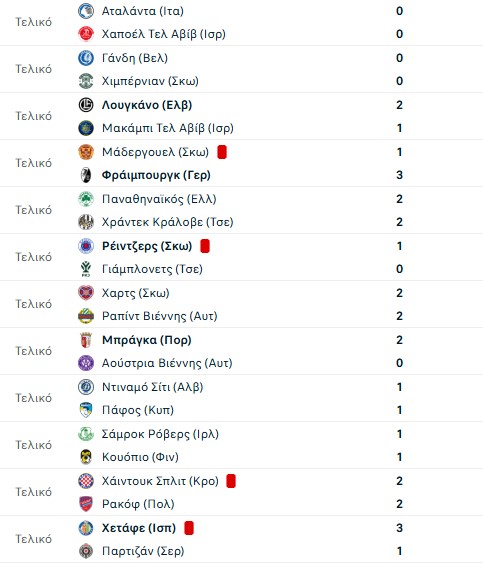The height and width of the screenshot is (563, 483).
Task: Select the Rangers club crest
Action: (x=86, y=246)
